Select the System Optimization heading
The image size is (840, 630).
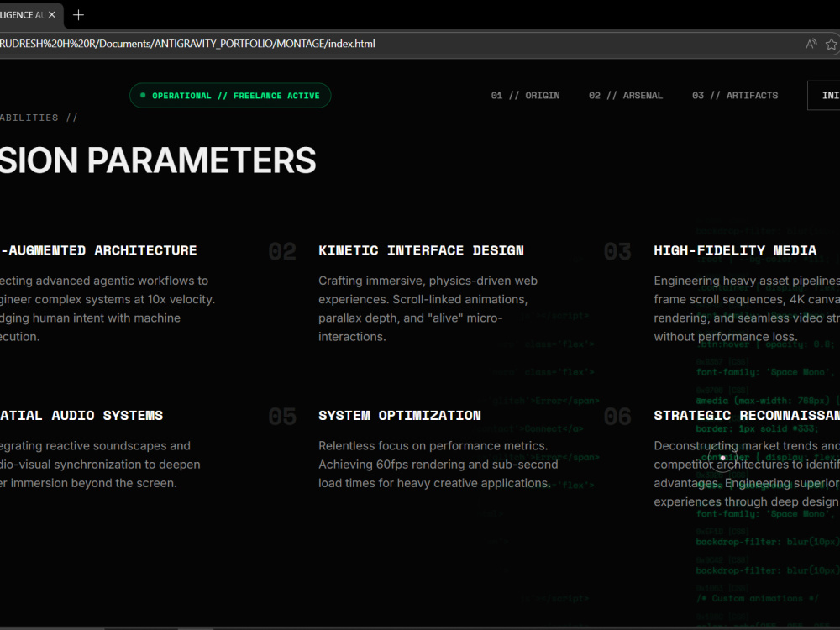tap(400, 415)
